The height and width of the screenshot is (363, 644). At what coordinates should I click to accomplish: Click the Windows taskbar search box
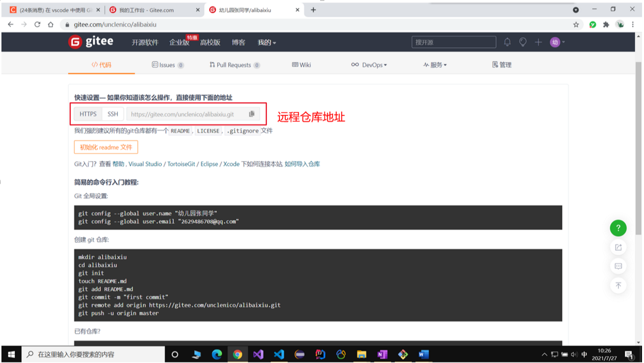pos(92,354)
